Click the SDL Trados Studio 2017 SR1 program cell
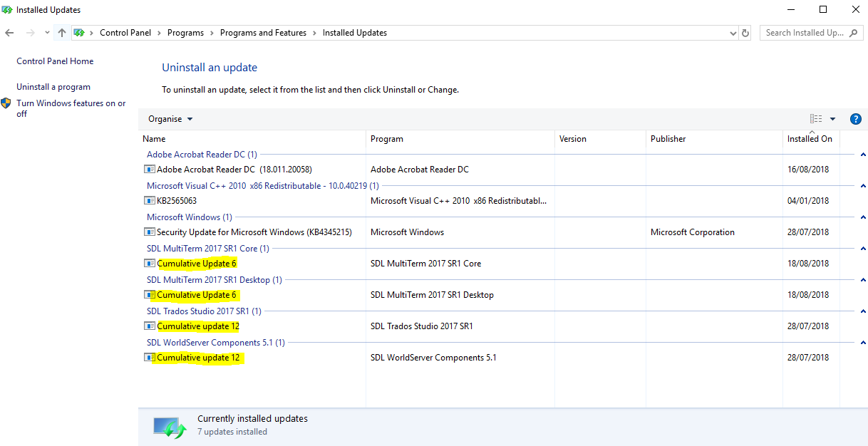This screenshot has height=446, width=868. pos(422,326)
